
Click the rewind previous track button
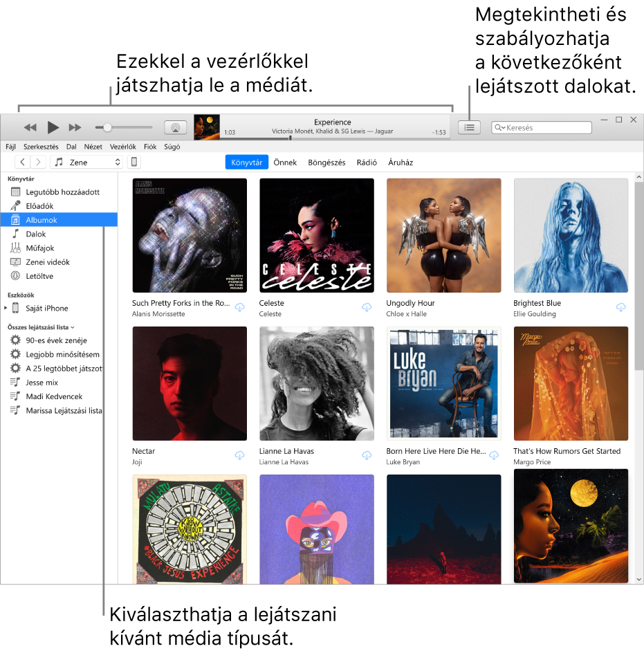coord(30,127)
